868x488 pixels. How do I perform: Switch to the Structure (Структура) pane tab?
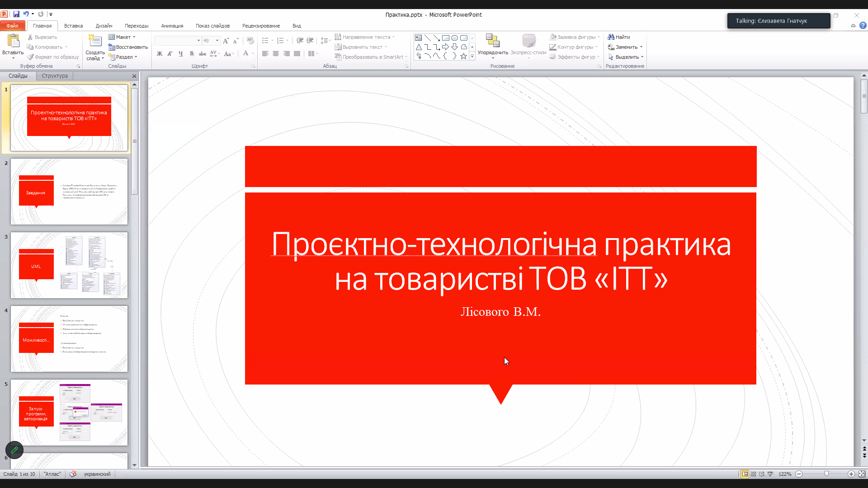pos(55,76)
